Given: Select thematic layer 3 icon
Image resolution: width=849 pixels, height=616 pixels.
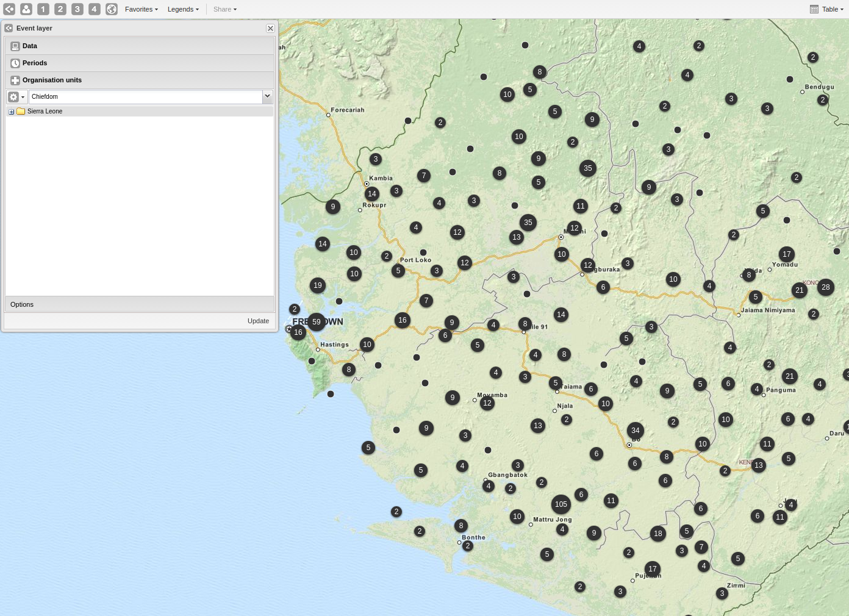Looking at the screenshot, I should click(x=77, y=9).
